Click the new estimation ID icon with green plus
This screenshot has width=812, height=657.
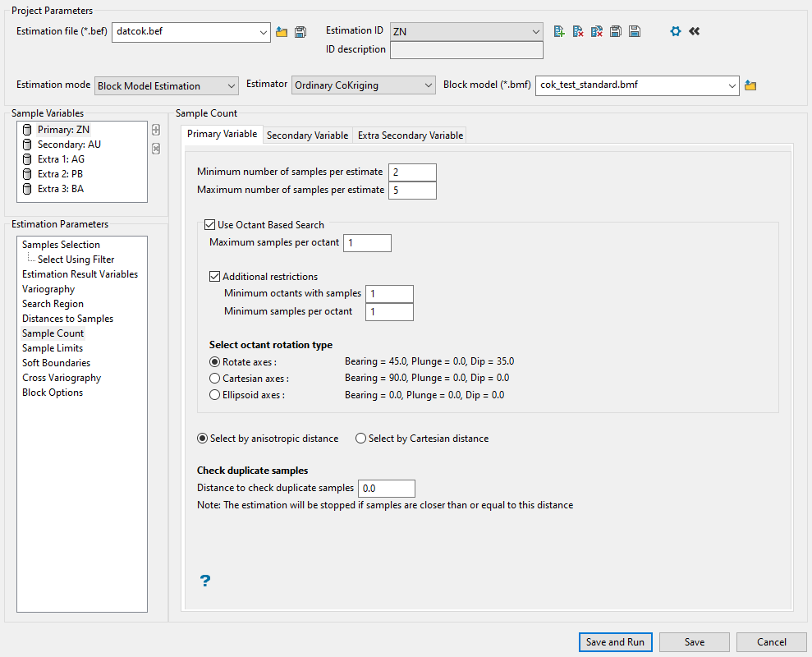pos(559,31)
